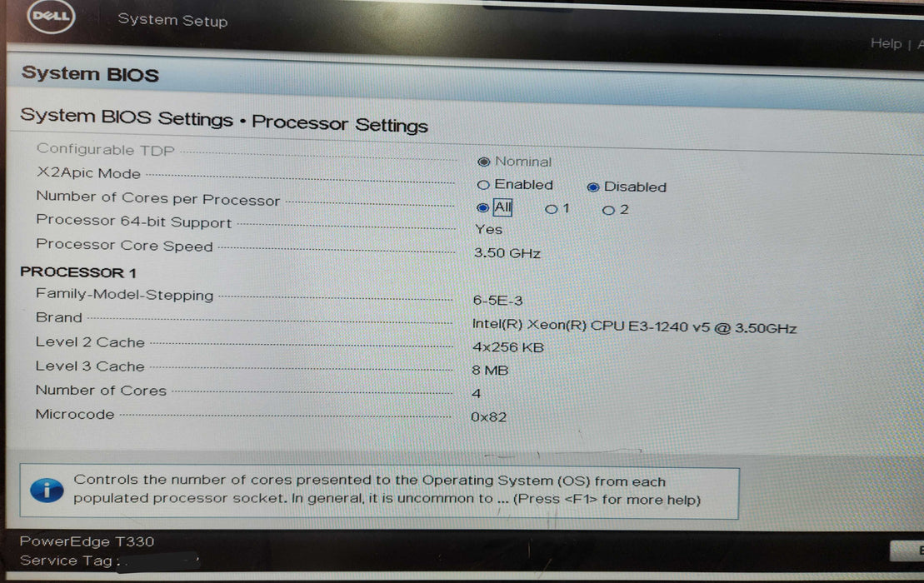This screenshot has width=924, height=583.
Task: Click the blue info icon in help box
Action: (47, 490)
